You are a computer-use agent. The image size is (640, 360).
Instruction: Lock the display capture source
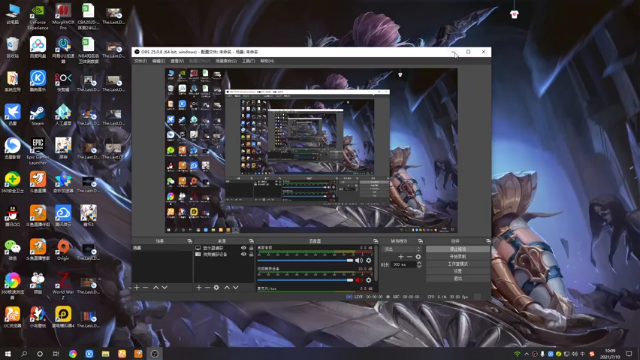click(x=251, y=248)
